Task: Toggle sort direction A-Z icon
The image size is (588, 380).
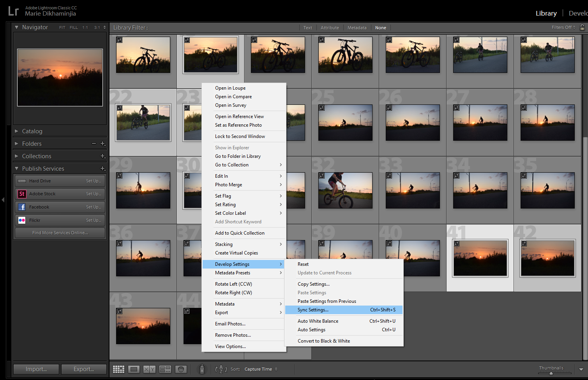Action: coord(221,369)
